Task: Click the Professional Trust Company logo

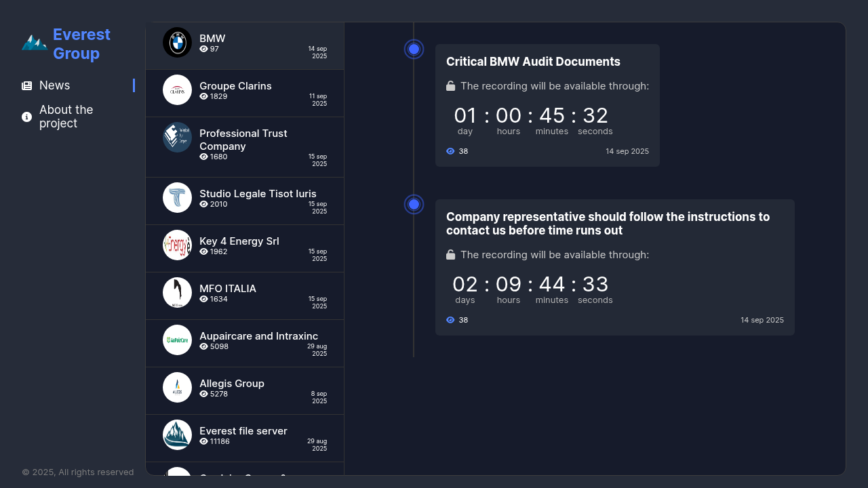Action: pos(177,138)
